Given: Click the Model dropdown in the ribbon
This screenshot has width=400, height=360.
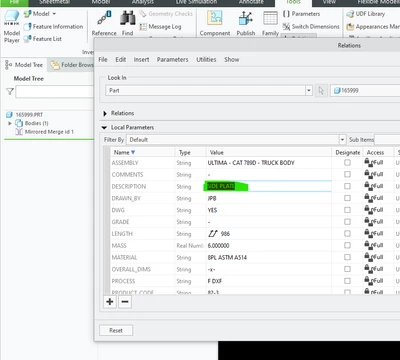Looking at the screenshot, I should (40, 14).
